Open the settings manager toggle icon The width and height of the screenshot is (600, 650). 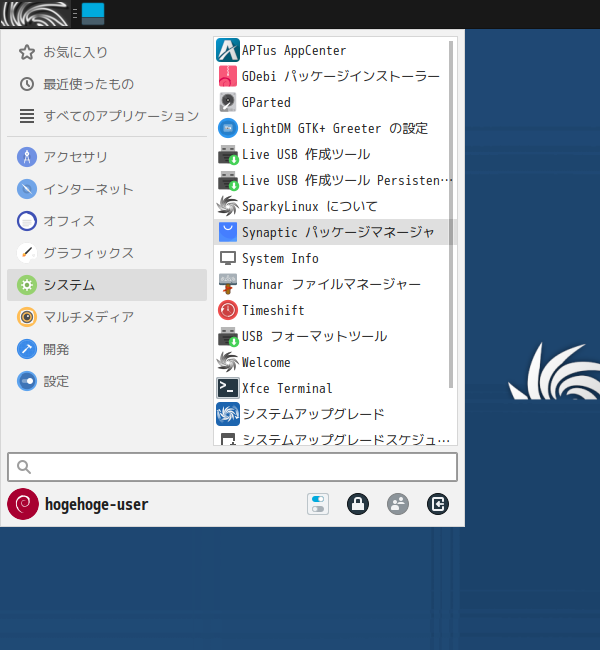(318, 504)
